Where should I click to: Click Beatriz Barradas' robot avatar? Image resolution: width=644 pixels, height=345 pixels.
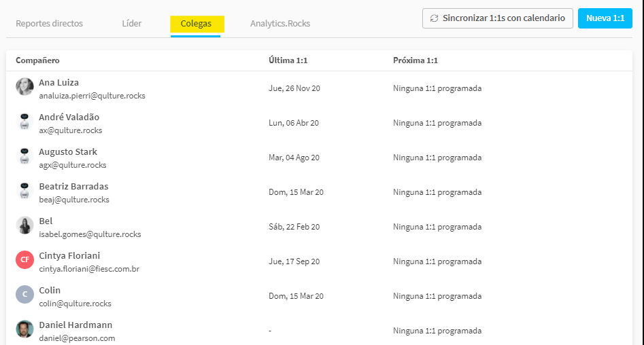pos(24,190)
